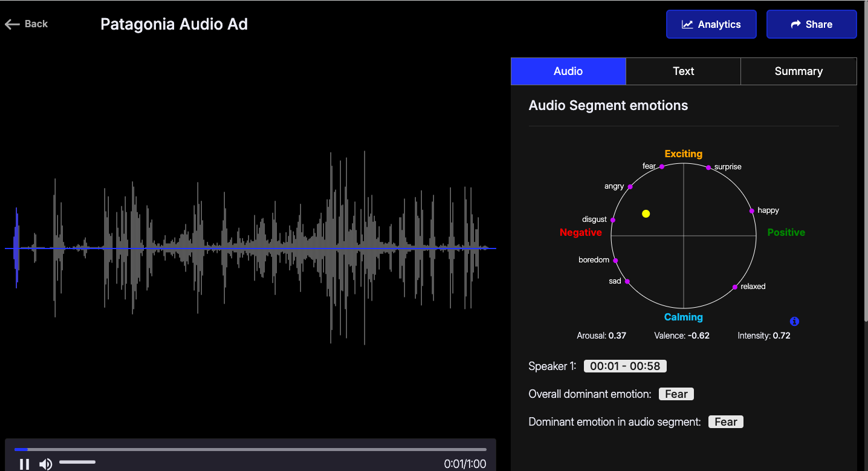The height and width of the screenshot is (471, 868).
Task: Click the happy marker on the circle
Action: point(751,211)
